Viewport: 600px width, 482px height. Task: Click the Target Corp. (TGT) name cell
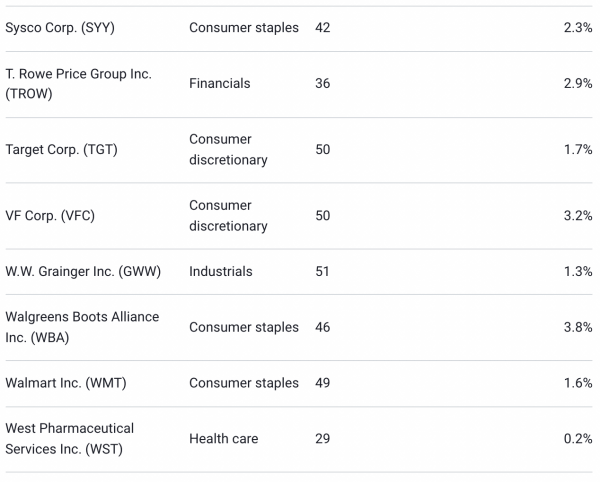61,150
